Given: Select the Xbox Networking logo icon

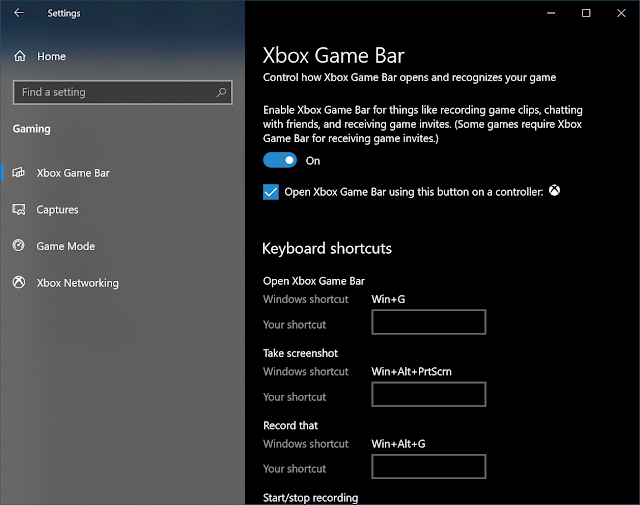Looking at the screenshot, I should [19, 283].
